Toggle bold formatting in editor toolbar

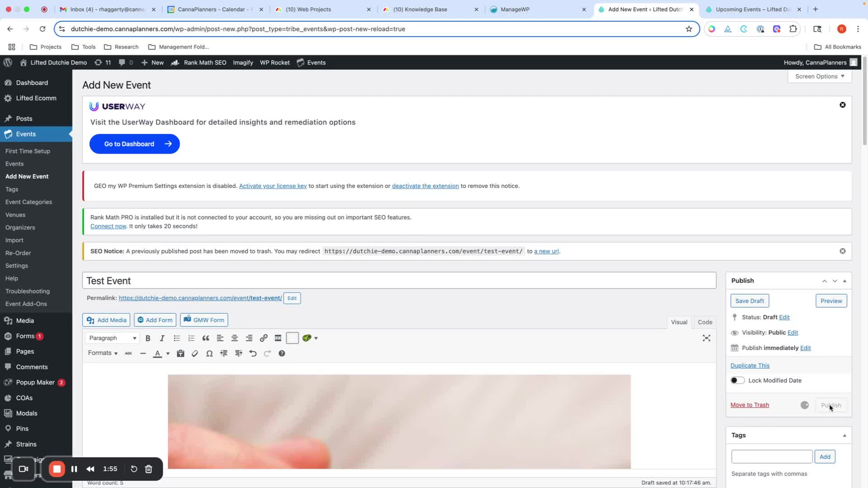pos(148,338)
